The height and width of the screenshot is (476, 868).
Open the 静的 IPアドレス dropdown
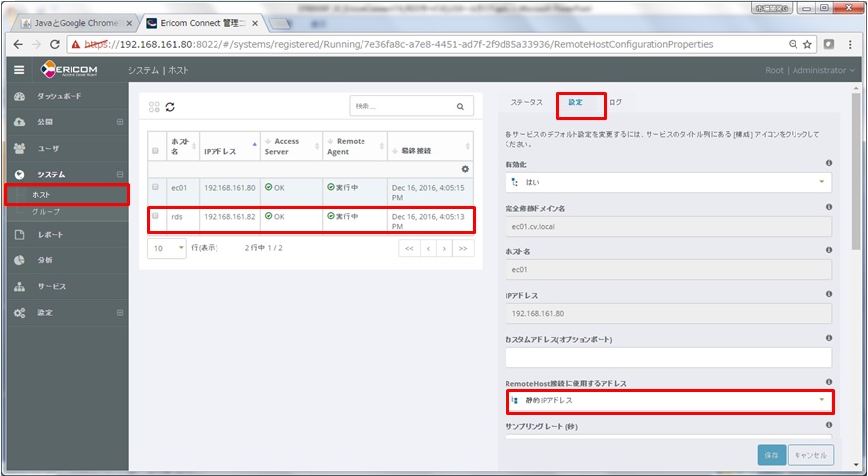[668, 400]
